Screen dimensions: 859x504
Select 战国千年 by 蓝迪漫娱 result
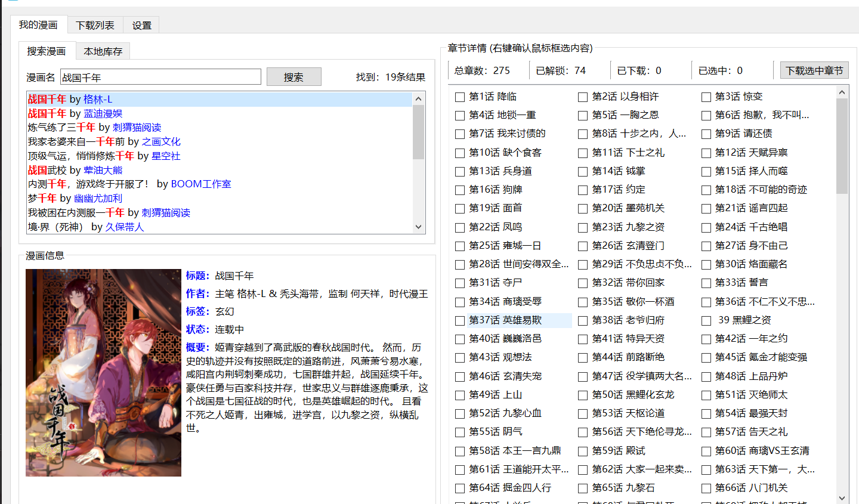[75, 113]
